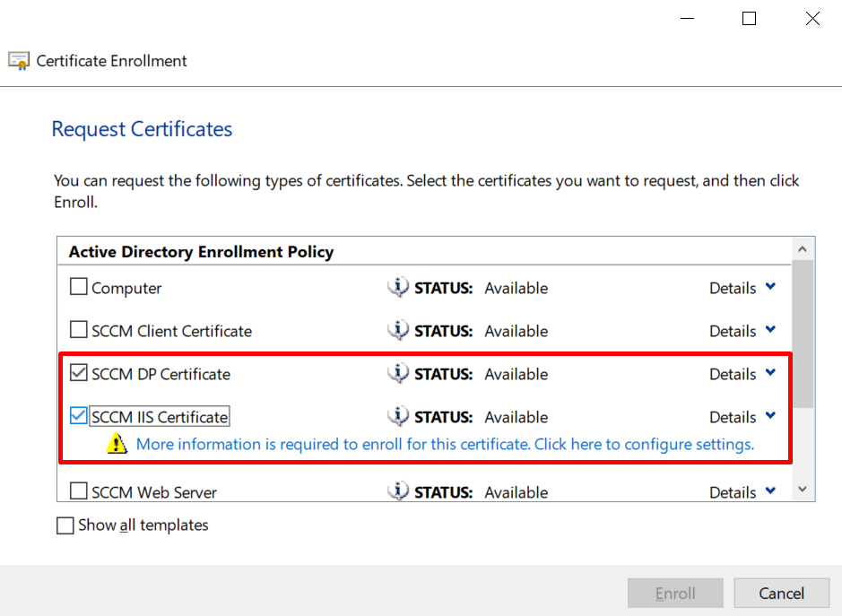Expand Details for Computer certificate
The image size is (842, 616).
[742, 288]
